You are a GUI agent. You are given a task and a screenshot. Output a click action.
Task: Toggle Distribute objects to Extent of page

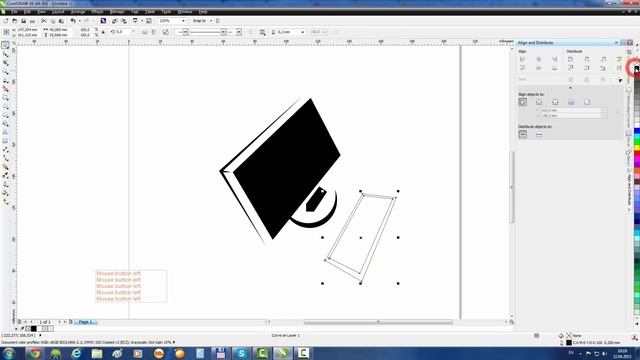[x=539, y=134]
